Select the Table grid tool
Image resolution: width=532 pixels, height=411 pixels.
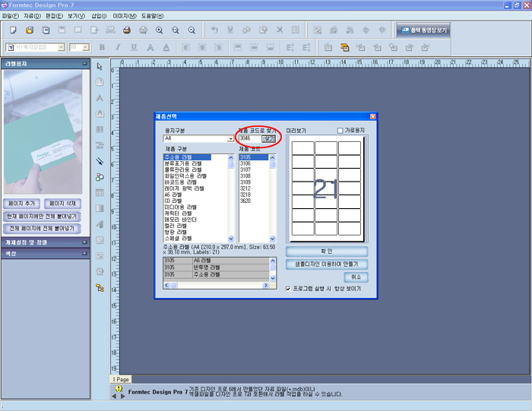[100, 193]
